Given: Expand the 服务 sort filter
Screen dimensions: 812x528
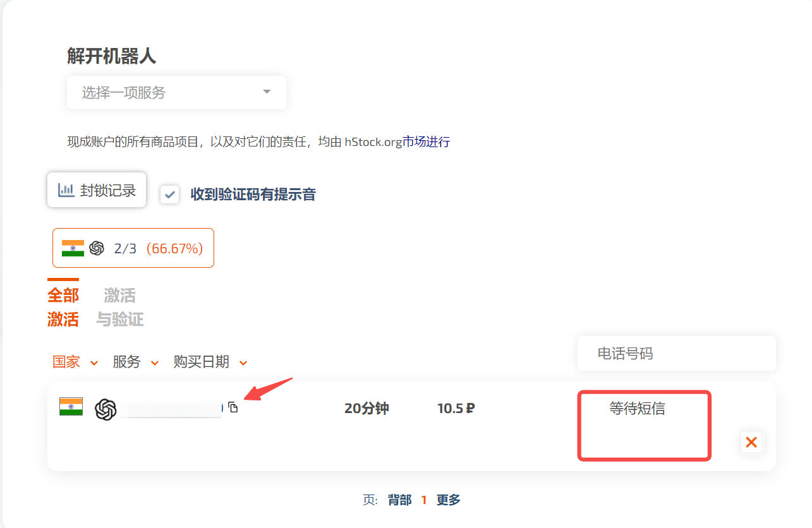Looking at the screenshot, I should [x=135, y=362].
